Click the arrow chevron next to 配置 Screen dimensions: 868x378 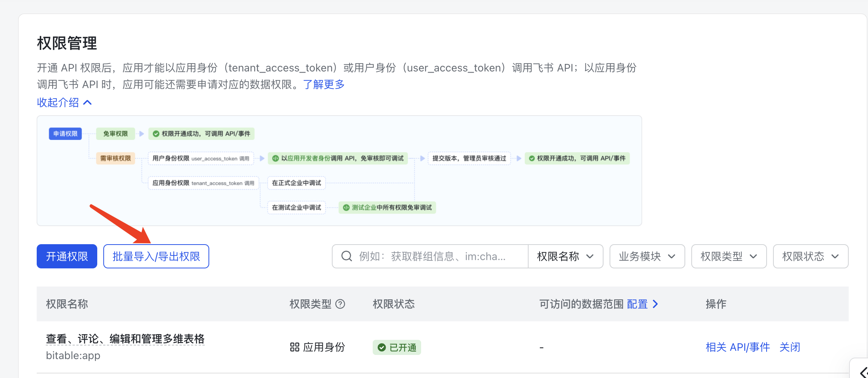tap(656, 304)
